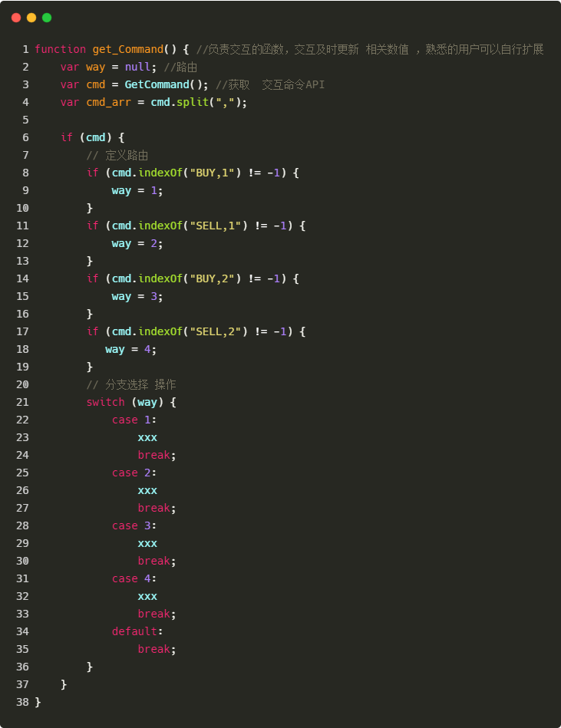Image resolution: width=561 pixels, height=728 pixels.
Task: Click the function name get_Command
Action: coord(128,49)
